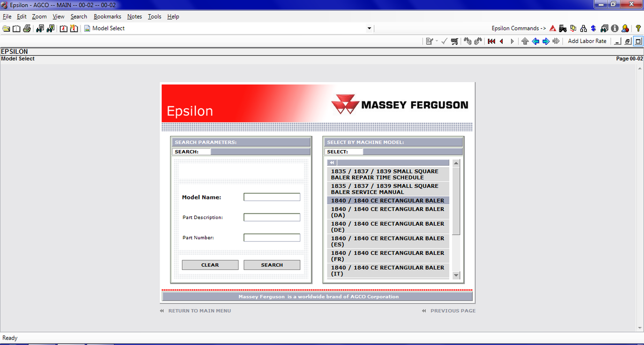Open the File menu

coord(7,17)
